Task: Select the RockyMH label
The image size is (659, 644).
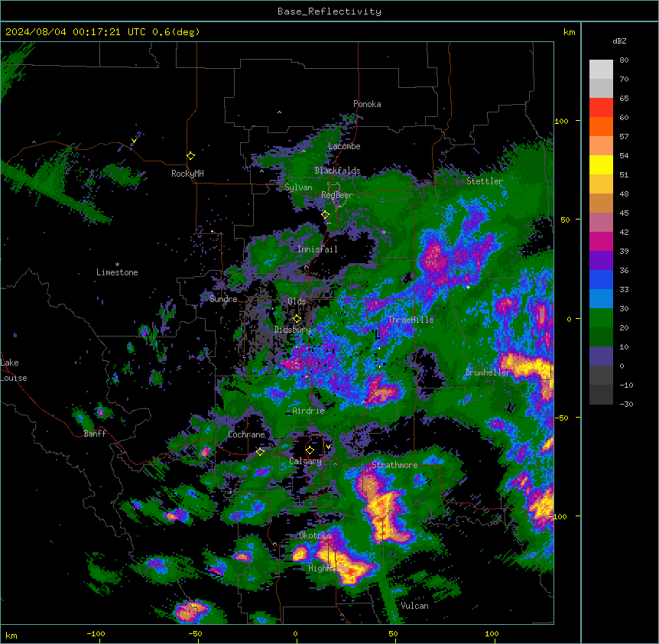Action: pyautogui.click(x=187, y=174)
